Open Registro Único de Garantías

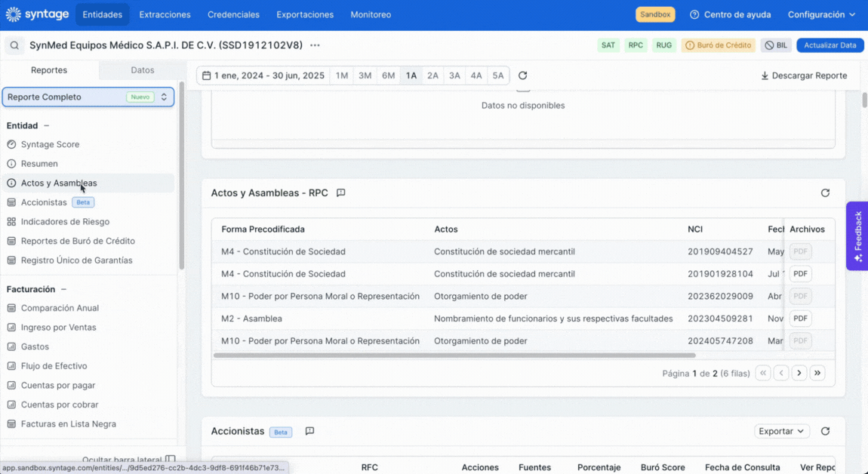tap(87, 260)
